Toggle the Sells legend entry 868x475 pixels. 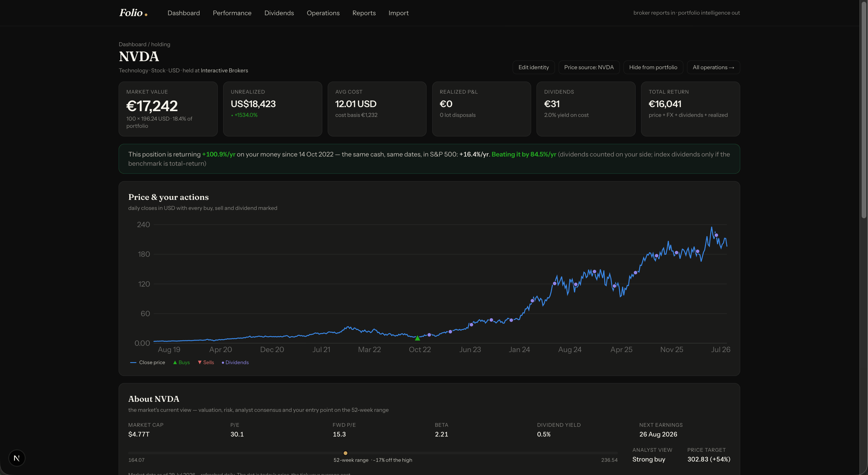tap(206, 362)
